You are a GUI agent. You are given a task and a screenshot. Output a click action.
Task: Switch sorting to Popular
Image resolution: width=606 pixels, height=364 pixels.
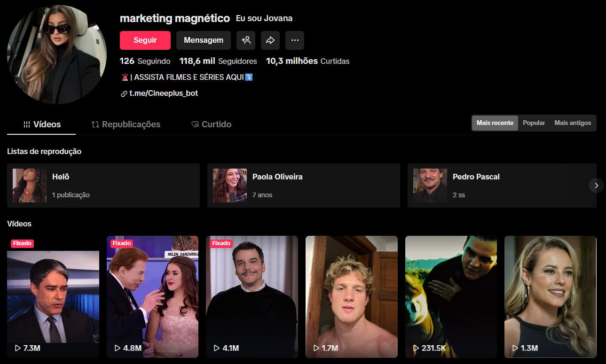tap(534, 123)
